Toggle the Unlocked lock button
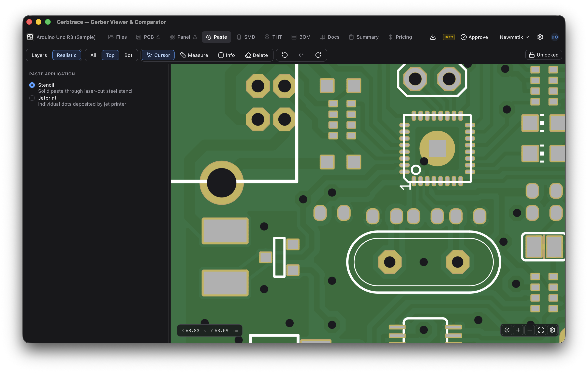The image size is (588, 373). point(543,55)
